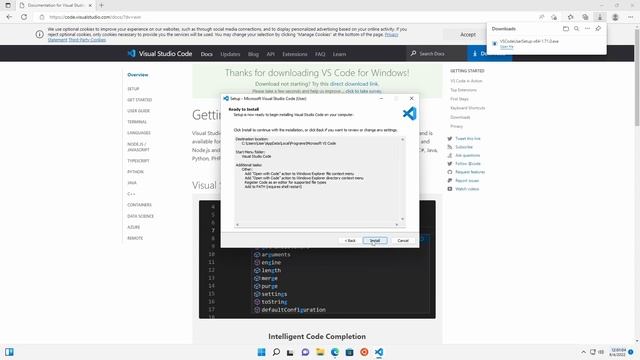Open the Updates menu item
This screenshot has height=360, width=640.
[x=230, y=54]
